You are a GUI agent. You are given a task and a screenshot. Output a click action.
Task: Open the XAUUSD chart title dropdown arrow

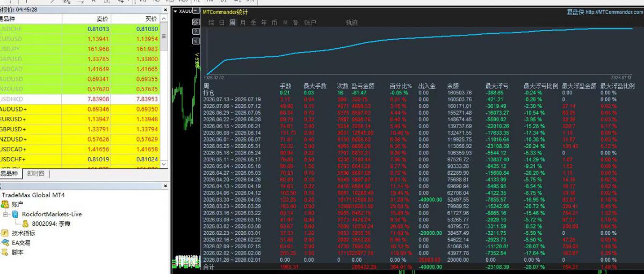pos(176,11)
